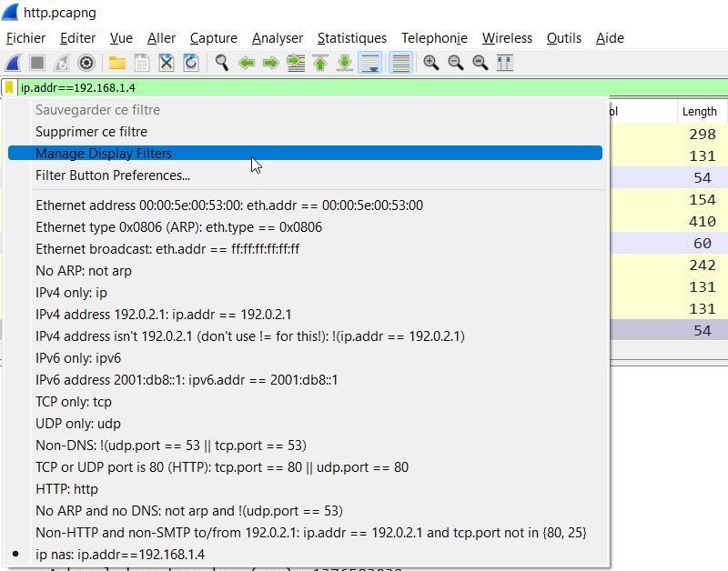The width and height of the screenshot is (728, 571).
Task: Select the 'ip nas' saved filter
Action: point(120,555)
